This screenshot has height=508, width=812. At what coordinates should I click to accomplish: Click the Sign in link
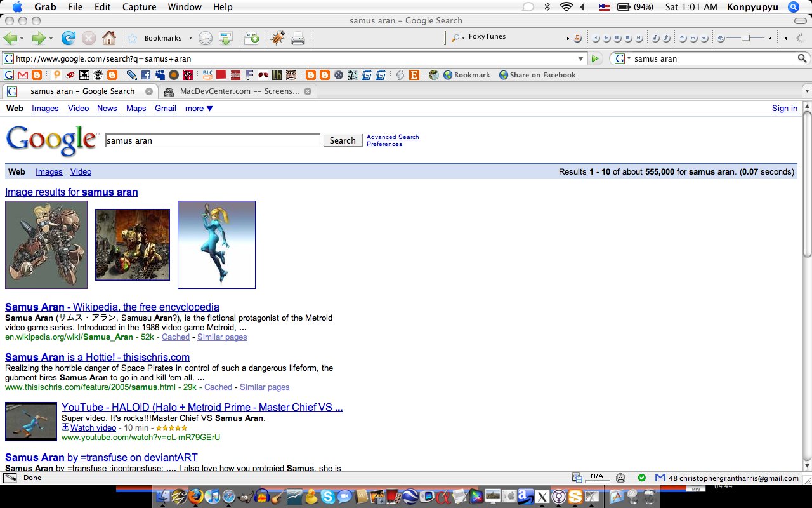[785, 109]
